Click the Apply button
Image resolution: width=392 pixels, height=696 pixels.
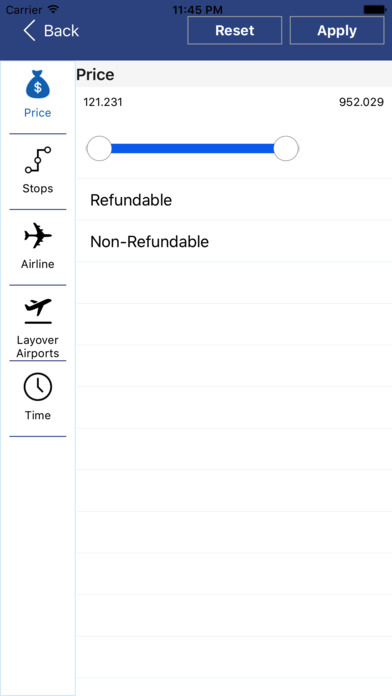click(337, 30)
